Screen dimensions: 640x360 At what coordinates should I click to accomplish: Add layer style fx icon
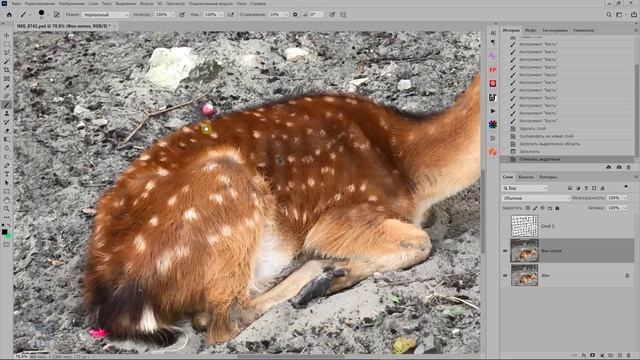coord(584,356)
